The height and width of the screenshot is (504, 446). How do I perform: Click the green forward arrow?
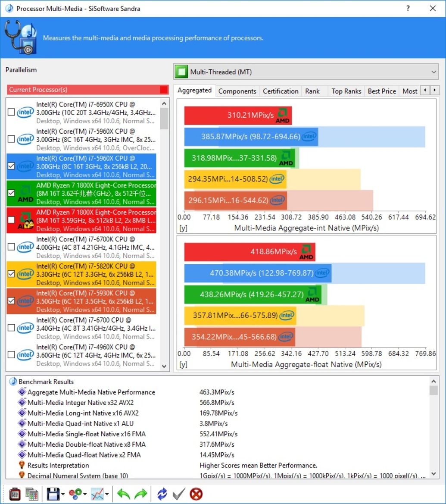coord(140,494)
